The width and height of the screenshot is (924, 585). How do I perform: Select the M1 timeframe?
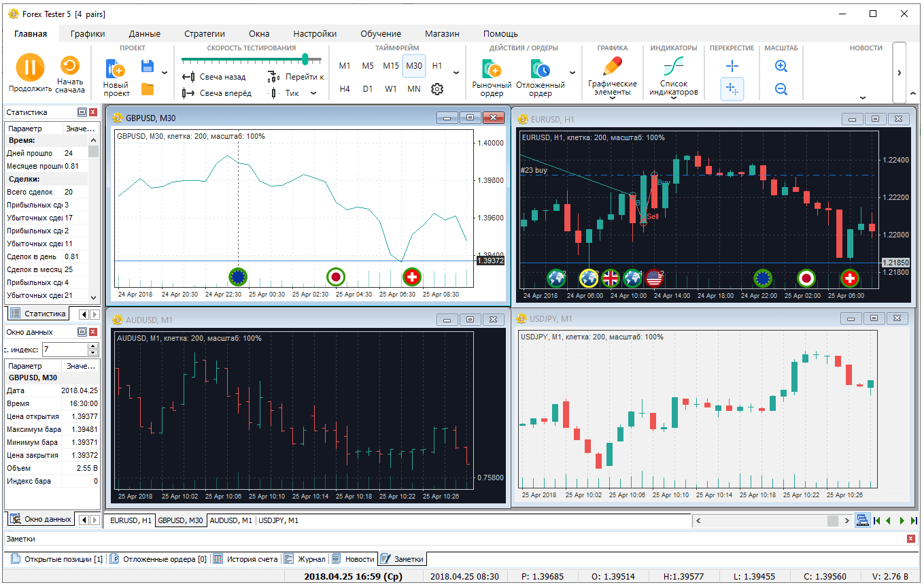345,66
